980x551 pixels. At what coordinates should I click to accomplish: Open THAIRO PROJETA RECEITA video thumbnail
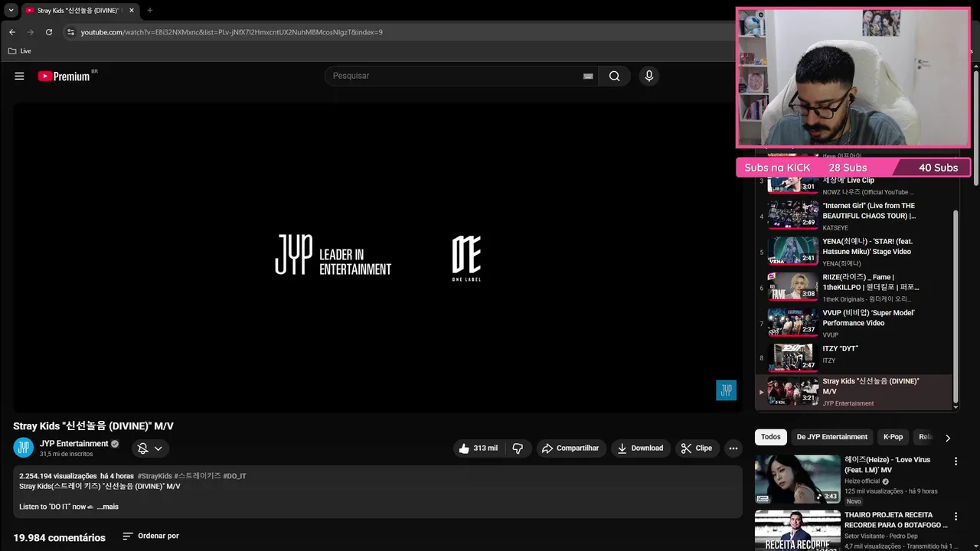[x=797, y=530]
